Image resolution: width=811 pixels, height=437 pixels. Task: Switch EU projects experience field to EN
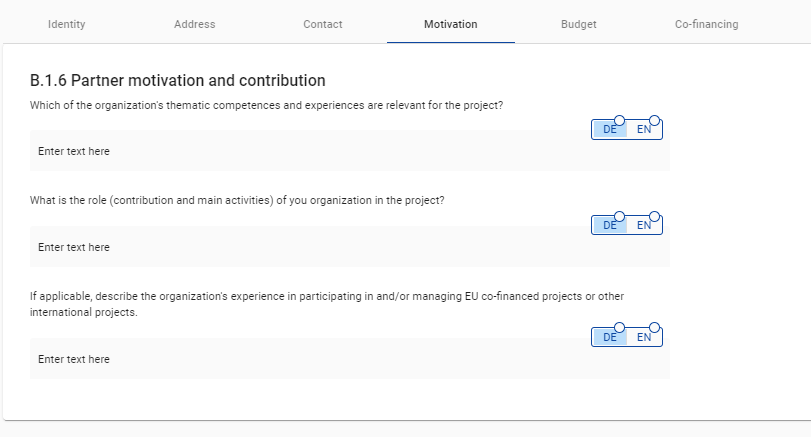click(644, 338)
